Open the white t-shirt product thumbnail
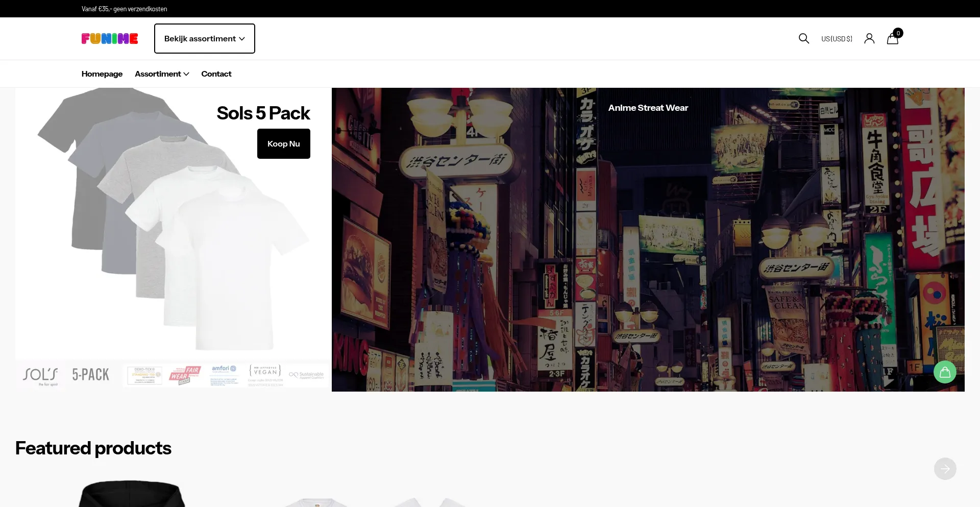This screenshot has height=507, width=980. (316, 502)
